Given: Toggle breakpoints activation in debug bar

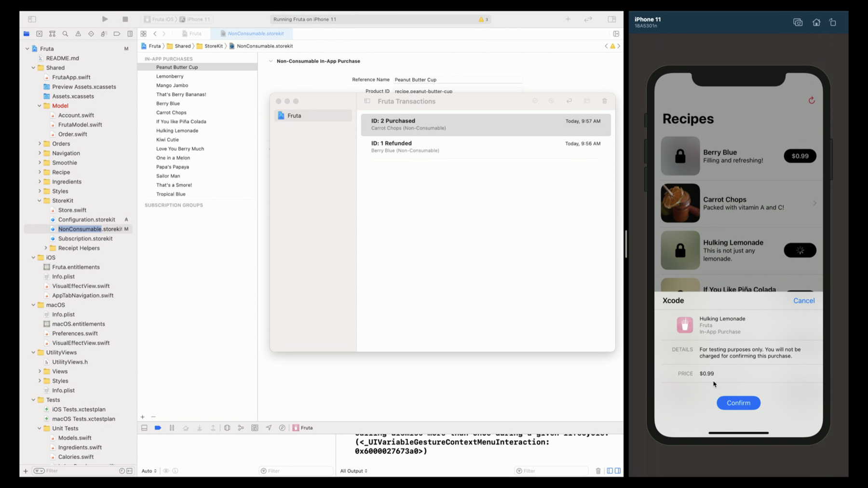Looking at the screenshot, I should [158, 428].
